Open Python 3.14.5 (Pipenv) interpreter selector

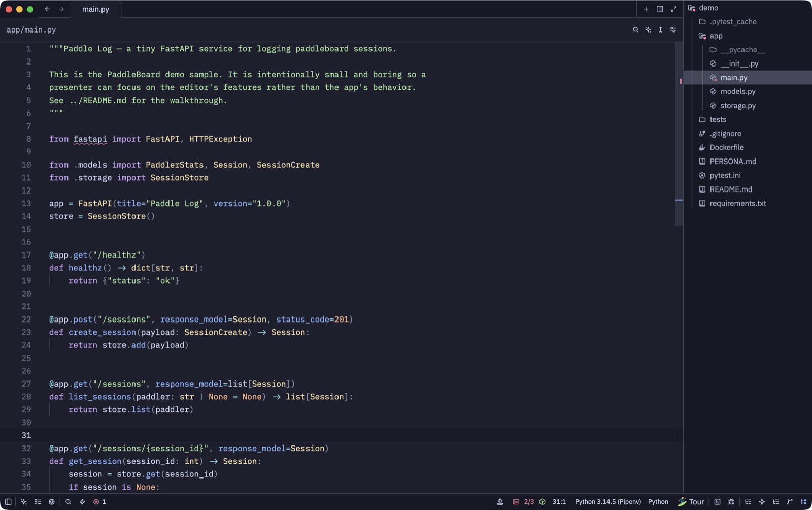[608, 502]
